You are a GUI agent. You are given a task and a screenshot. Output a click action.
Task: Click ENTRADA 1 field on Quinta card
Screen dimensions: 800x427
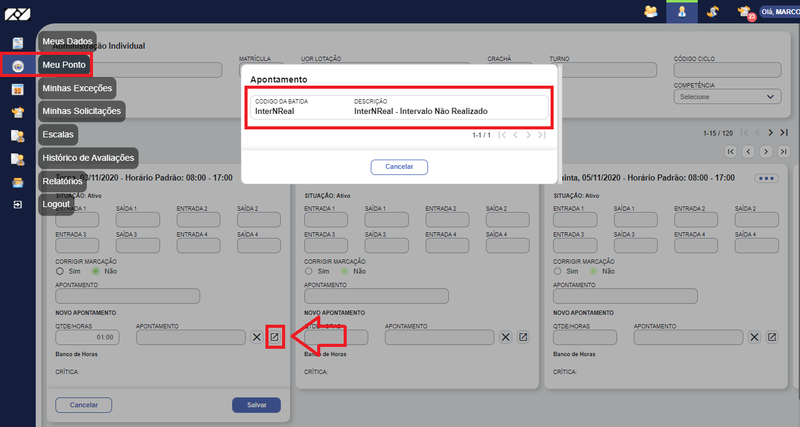pyautogui.click(x=575, y=220)
